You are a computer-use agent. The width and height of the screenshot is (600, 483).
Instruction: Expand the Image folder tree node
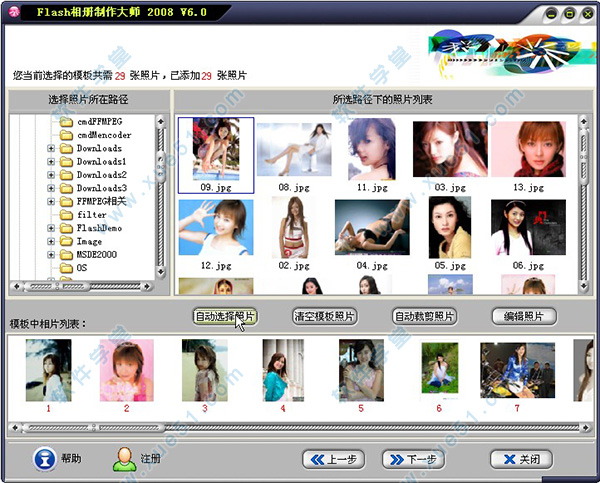(x=51, y=242)
